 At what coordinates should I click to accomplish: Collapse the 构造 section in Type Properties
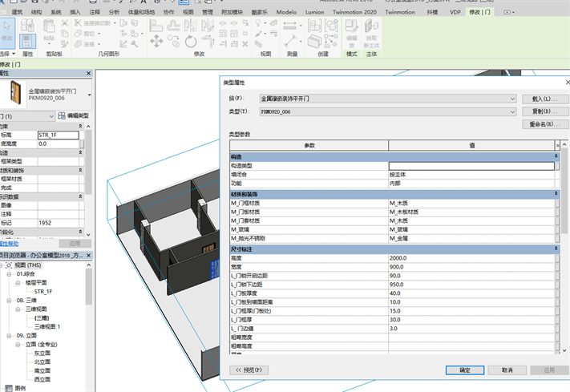(556, 156)
